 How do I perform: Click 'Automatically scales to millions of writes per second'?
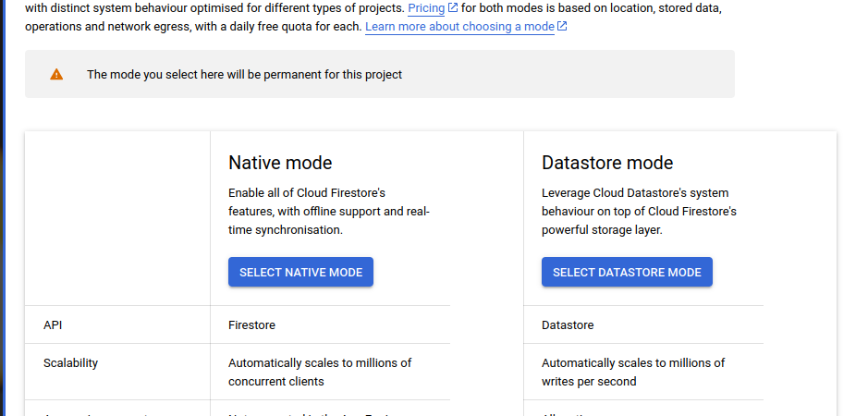point(633,373)
